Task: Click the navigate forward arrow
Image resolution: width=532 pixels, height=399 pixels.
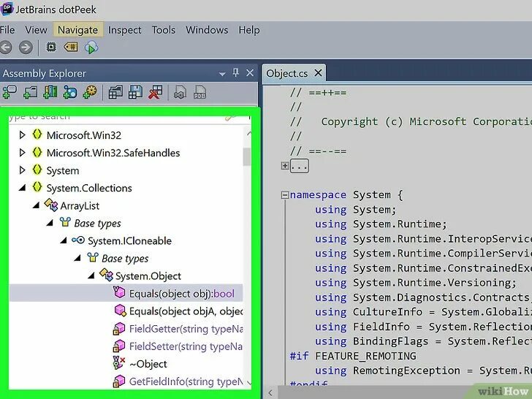Action: coord(26,47)
